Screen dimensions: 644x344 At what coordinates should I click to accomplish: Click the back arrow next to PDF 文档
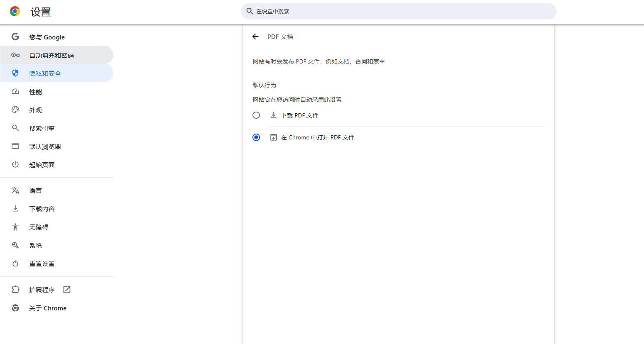255,37
